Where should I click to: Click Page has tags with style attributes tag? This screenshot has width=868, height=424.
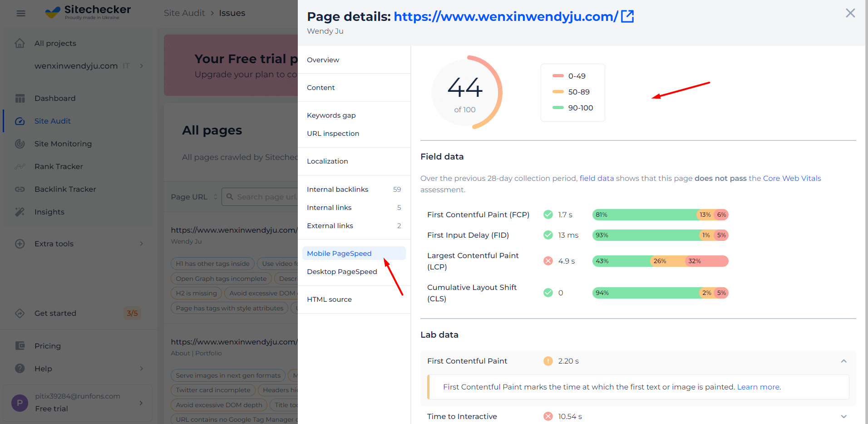229,308
